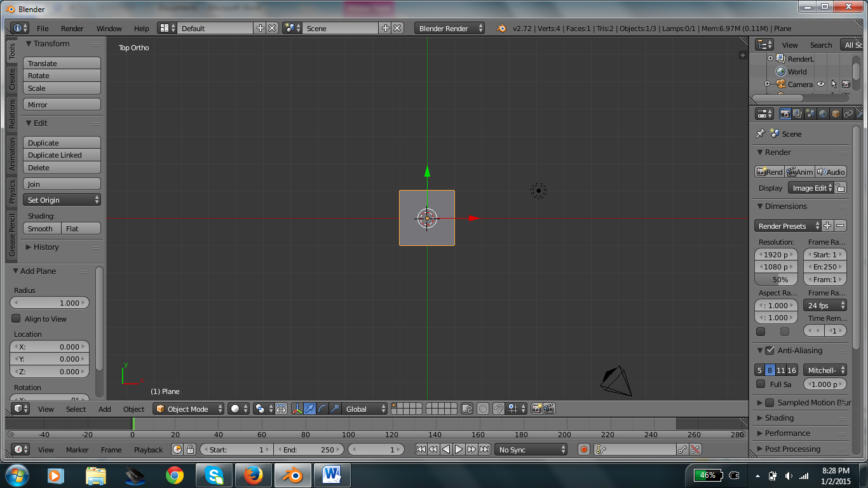Click the timeline editor type clock icon
Viewport: 868px width, 488px height.
tap(20, 449)
